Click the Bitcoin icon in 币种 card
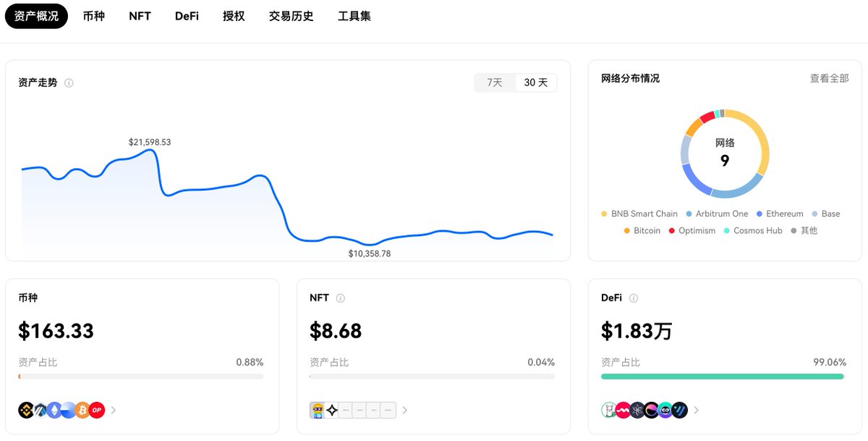 [82, 410]
